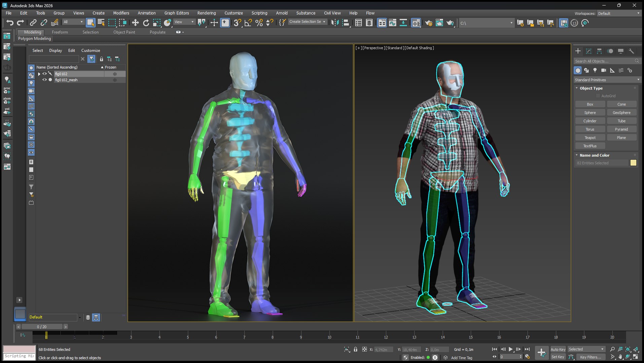Open the Curve Editor from toolbar
The height and width of the screenshot is (363, 644).
click(393, 23)
